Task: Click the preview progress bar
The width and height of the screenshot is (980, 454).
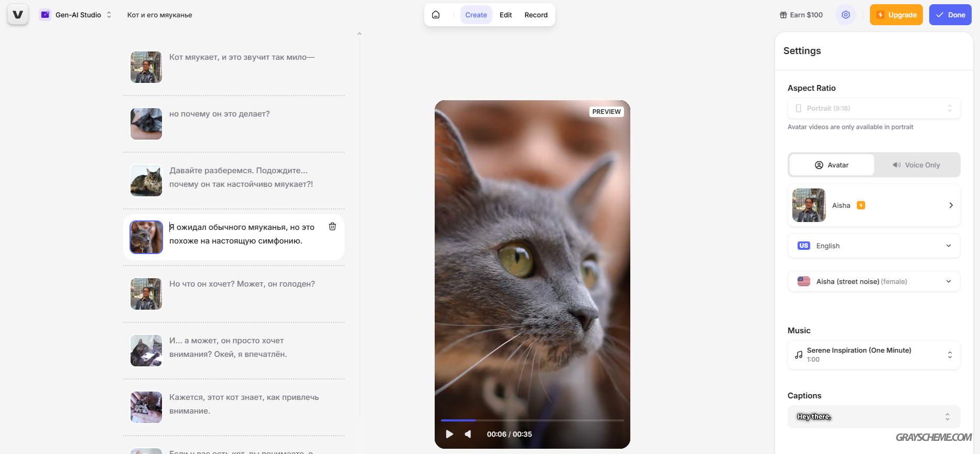Action: coord(532,420)
